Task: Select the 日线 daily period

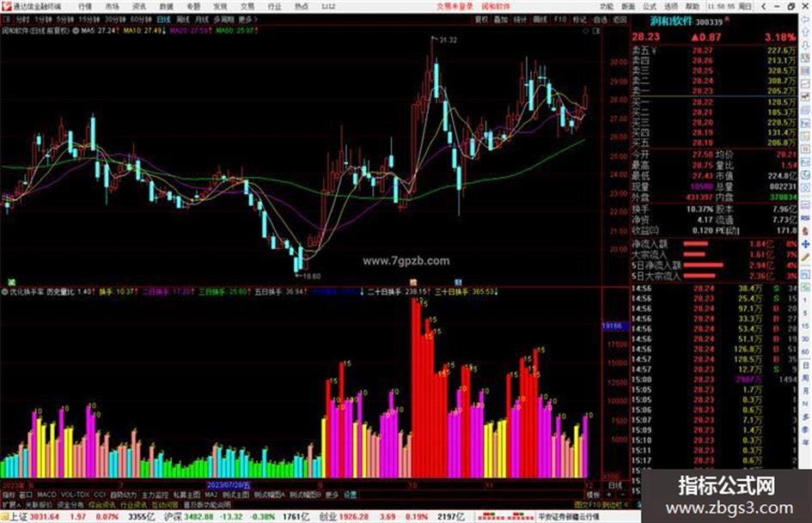Action: (x=163, y=19)
